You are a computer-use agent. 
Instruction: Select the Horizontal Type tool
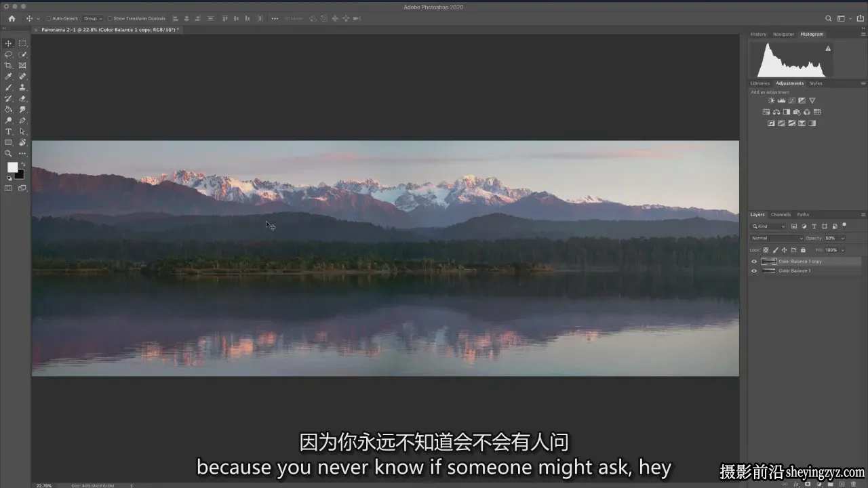8,131
